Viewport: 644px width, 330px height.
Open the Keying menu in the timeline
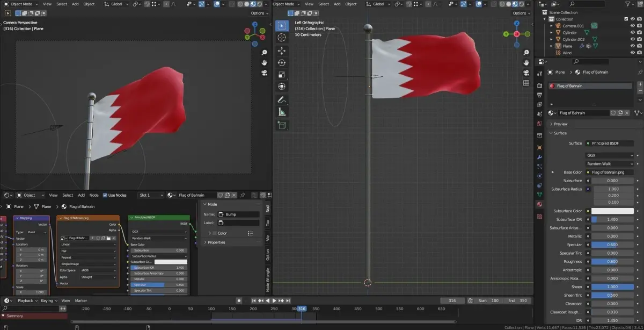[48, 300]
